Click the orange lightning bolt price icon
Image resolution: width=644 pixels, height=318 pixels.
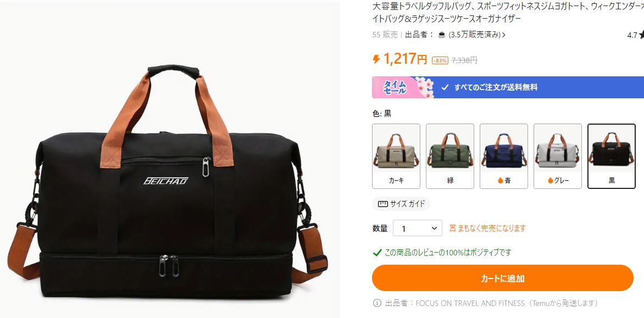point(376,59)
